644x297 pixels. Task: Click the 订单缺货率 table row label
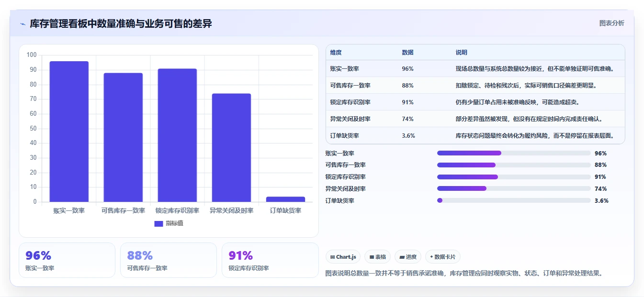point(345,136)
